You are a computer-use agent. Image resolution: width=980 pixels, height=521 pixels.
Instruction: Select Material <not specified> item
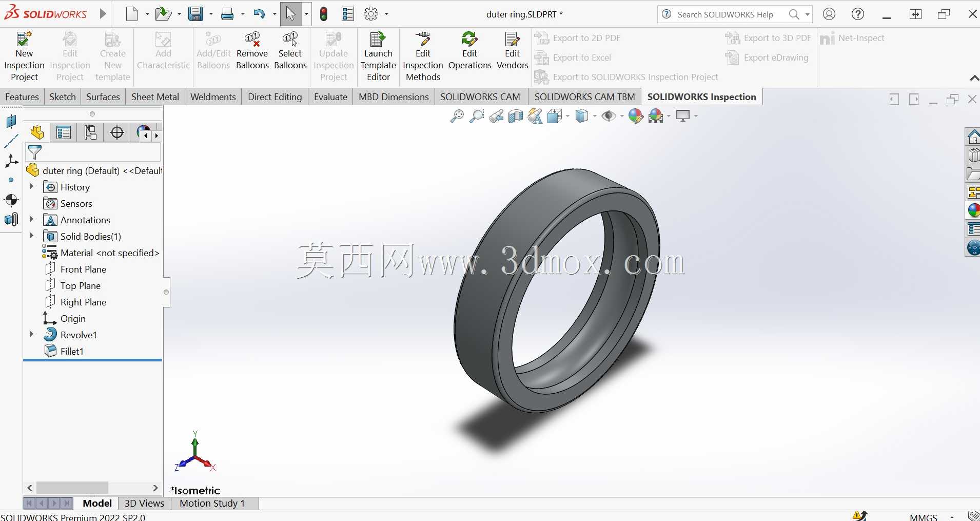(109, 253)
